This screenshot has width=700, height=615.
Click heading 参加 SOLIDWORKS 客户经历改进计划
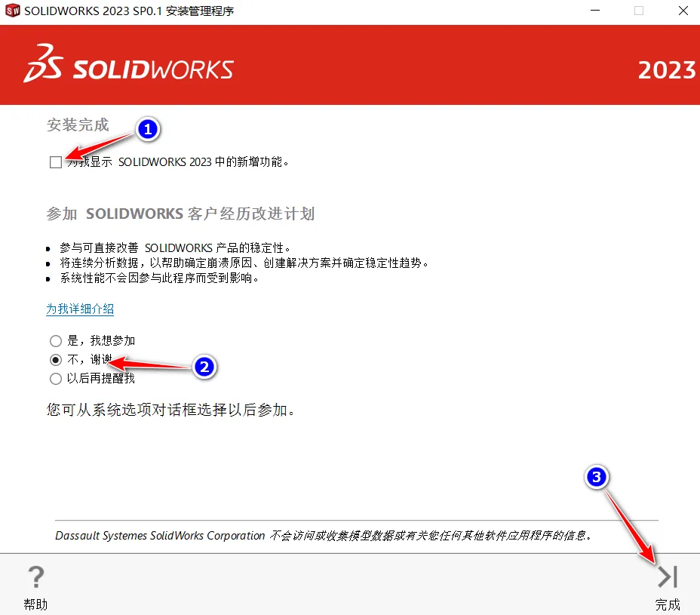click(x=180, y=214)
